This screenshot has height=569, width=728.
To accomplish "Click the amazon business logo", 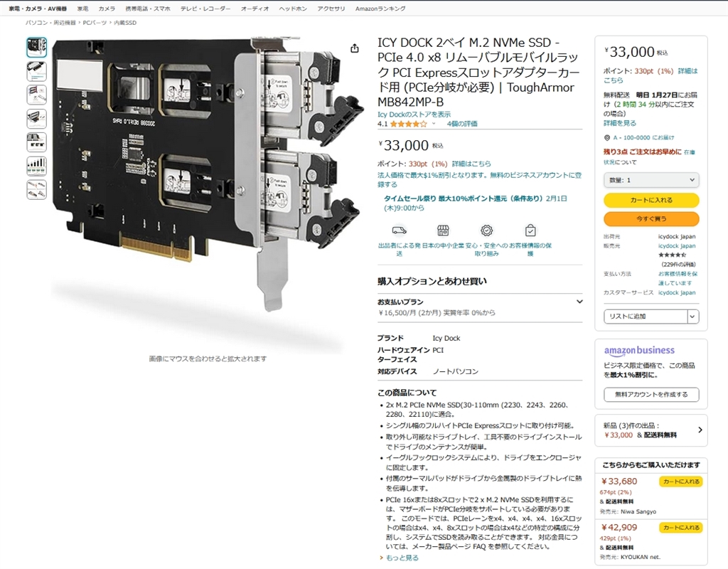I will point(639,351).
